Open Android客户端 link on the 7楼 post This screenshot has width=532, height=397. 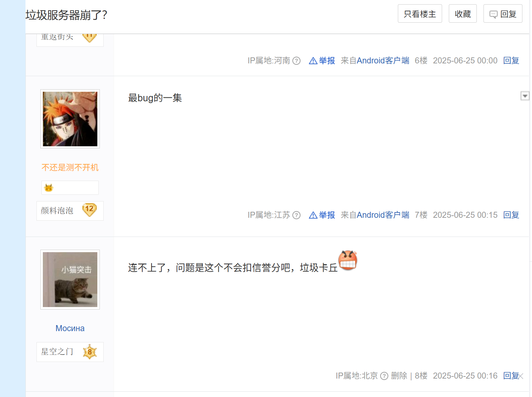pyautogui.click(x=383, y=215)
